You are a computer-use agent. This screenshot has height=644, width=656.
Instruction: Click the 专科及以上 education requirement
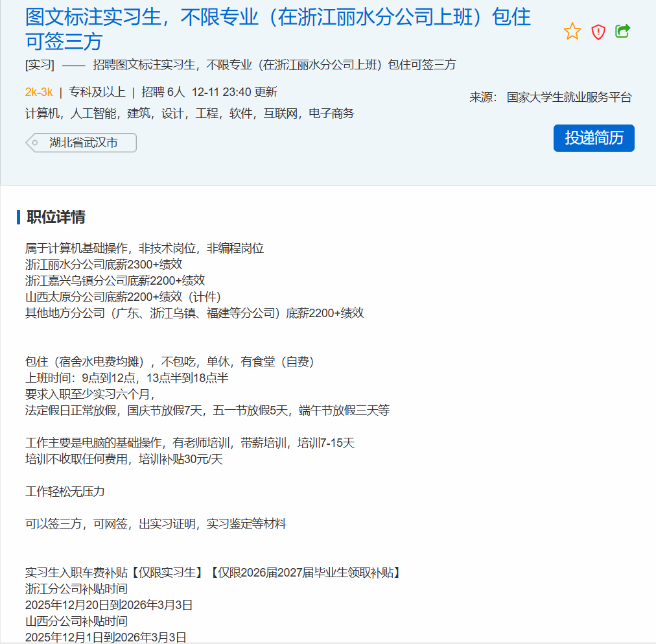coord(97,92)
